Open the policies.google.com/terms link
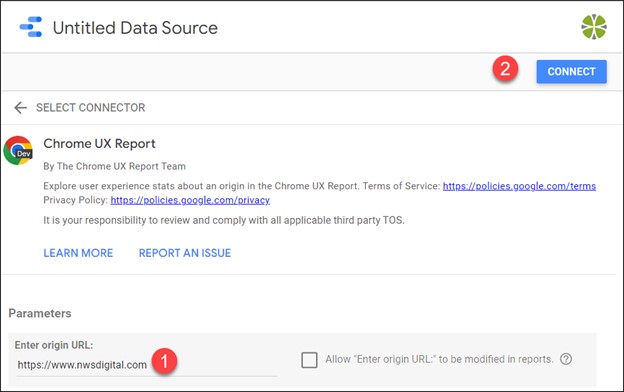The width and height of the screenshot is (624, 392). (519, 186)
